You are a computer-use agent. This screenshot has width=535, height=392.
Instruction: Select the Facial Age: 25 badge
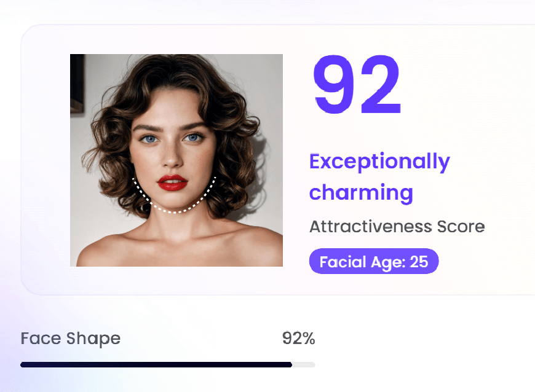click(373, 261)
